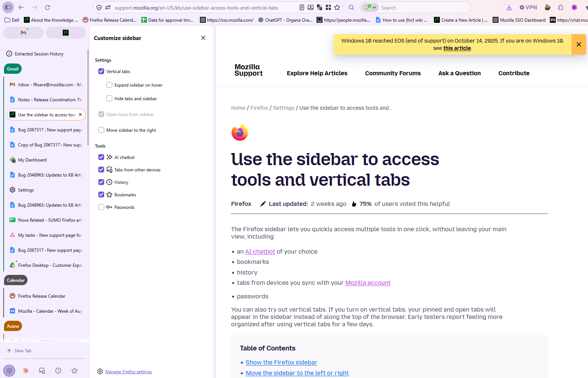The width and height of the screenshot is (588, 378).
Task: Close the 'Use the sidebar to access' tab
Action: [80, 115]
